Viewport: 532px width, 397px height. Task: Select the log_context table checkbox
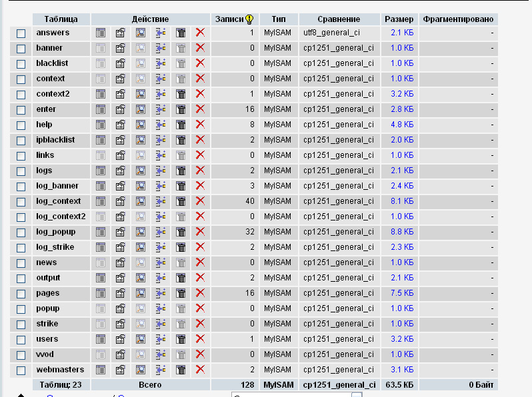21,202
